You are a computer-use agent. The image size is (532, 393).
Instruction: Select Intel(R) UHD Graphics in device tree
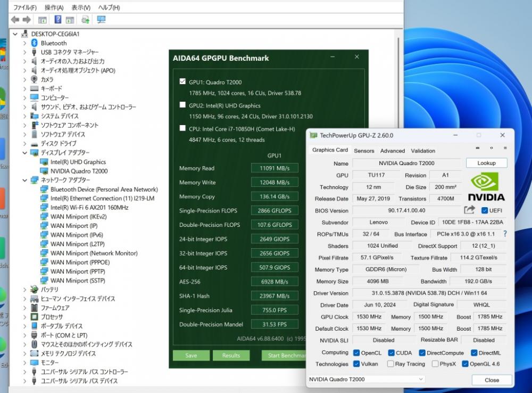click(x=78, y=162)
